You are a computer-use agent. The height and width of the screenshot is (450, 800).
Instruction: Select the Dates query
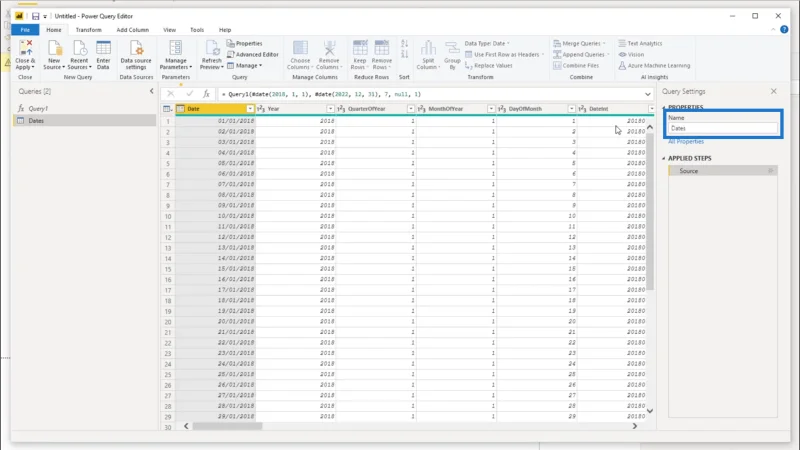pyautogui.click(x=85, y=120)
